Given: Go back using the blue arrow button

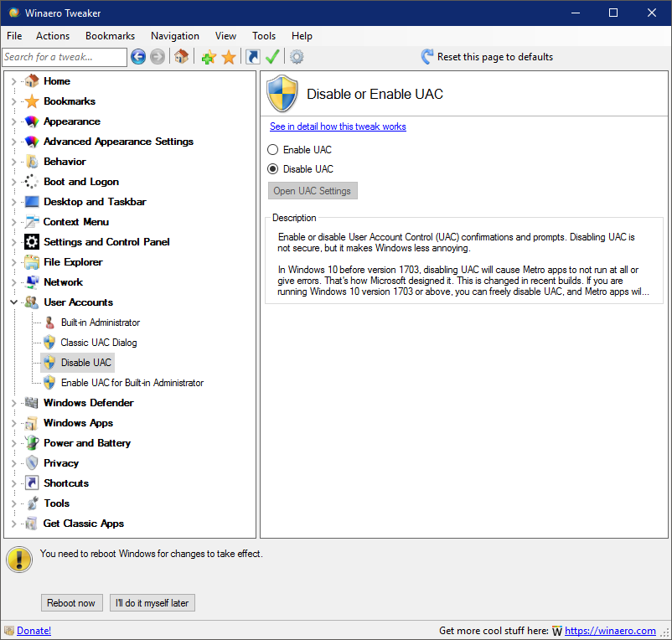Looking at the screenshot, I should [x=138, y=57].
